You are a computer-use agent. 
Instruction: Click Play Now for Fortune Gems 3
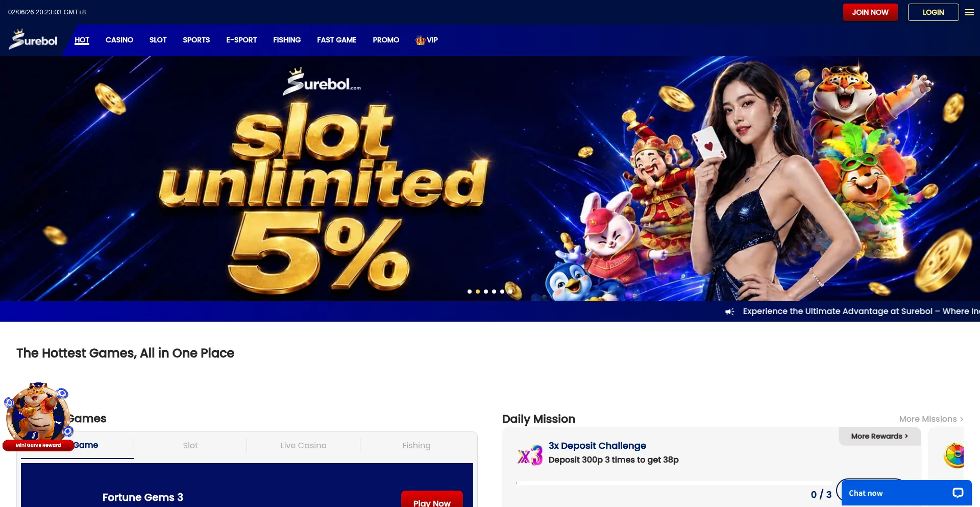(x=432, y=499)
